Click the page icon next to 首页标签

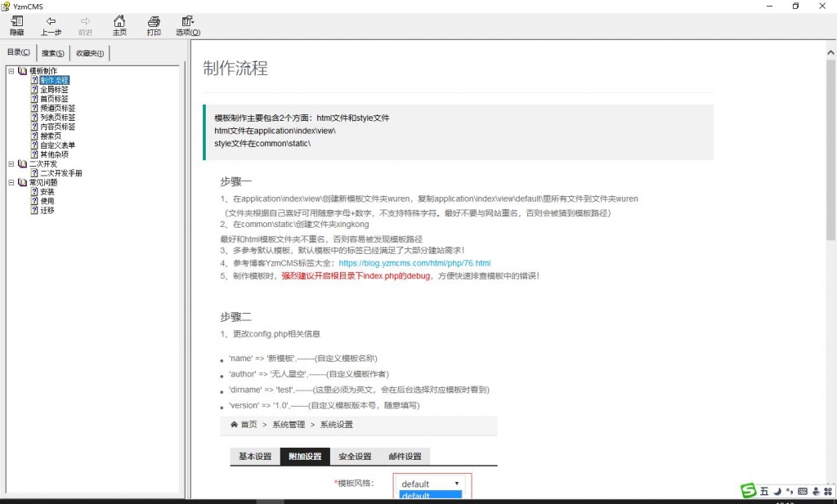pos(34,99)
